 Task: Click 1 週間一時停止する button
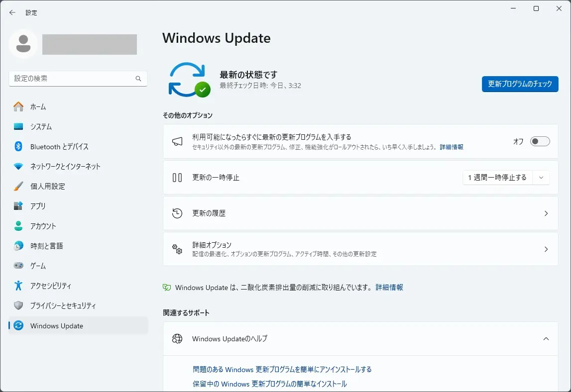click(497, 178)
